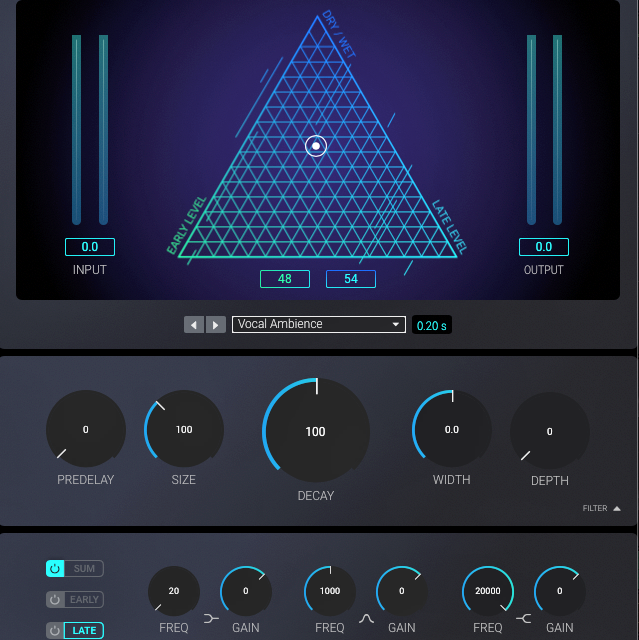The image size is (639, 640).
Task: Collapse the FILTER section
Action: coord(601,508)
